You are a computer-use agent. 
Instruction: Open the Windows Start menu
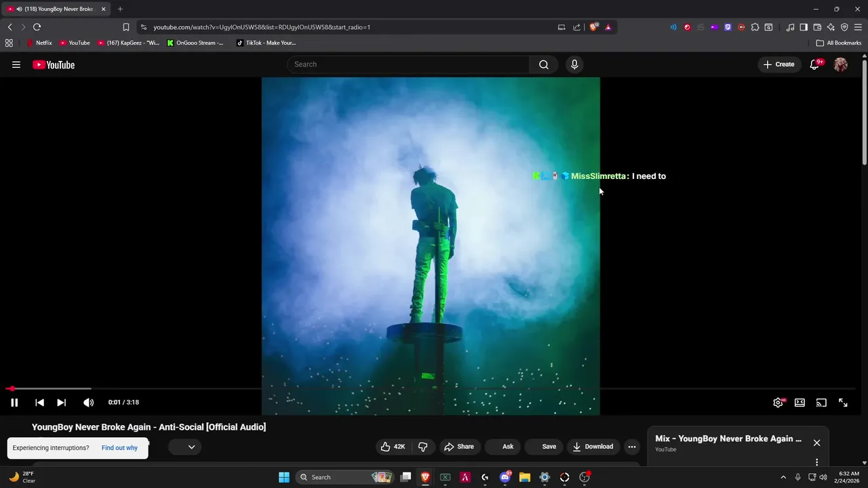[x=283, y=477]
